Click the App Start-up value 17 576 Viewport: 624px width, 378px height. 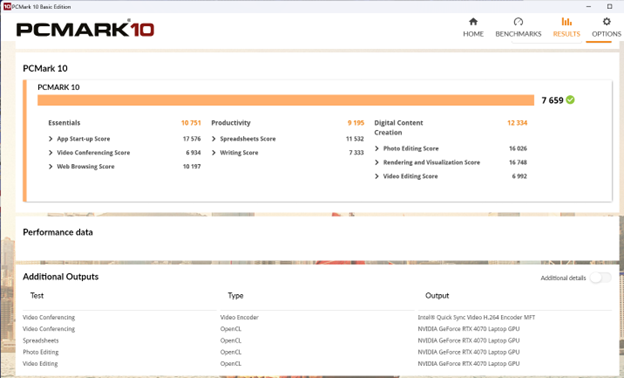pos(192,139)
